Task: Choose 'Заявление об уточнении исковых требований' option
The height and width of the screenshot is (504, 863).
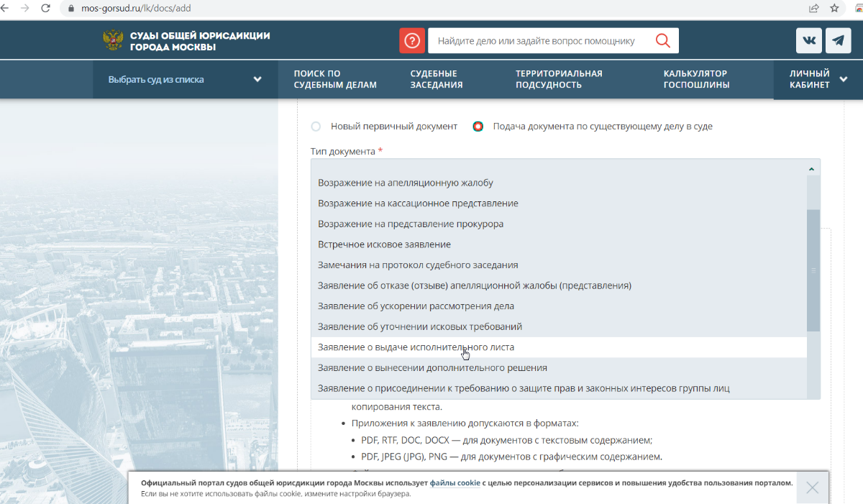Action: tap(559, 326)
